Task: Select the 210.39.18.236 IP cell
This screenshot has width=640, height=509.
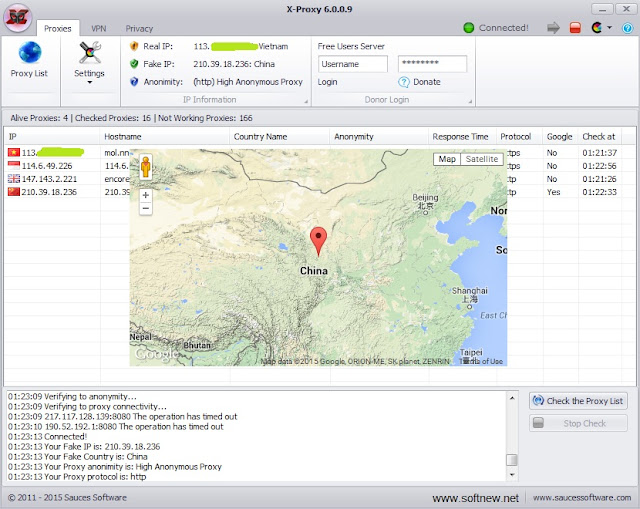Action: 49,192
